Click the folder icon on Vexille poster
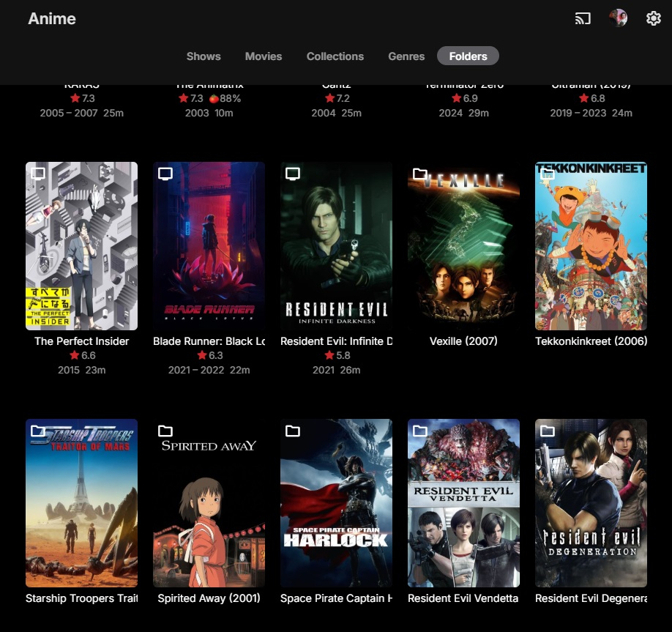672x632 pixels. [x=420, y=174]
